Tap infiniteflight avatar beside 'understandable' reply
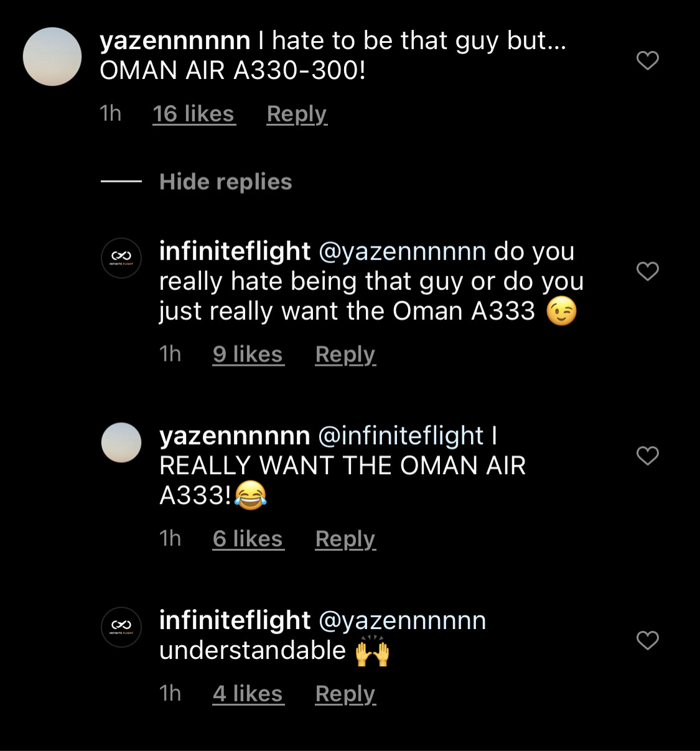The height and width of the screenshot is (751, 700). [121, 627]
